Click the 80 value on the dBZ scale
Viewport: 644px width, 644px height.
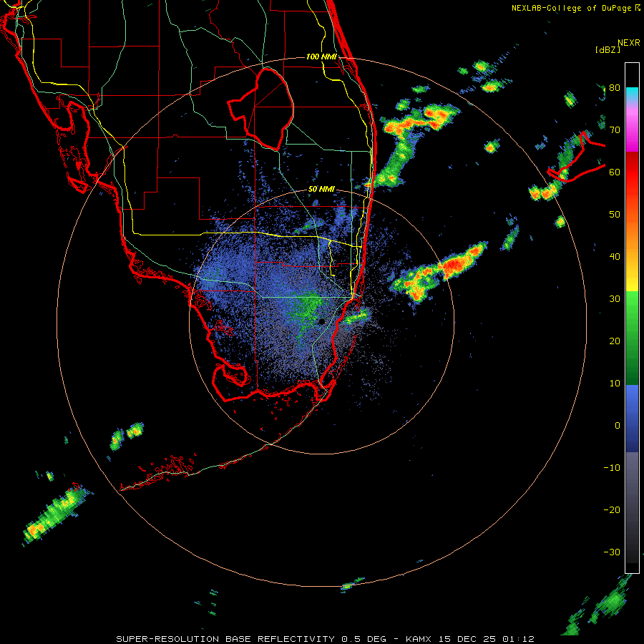click(615, 88)
